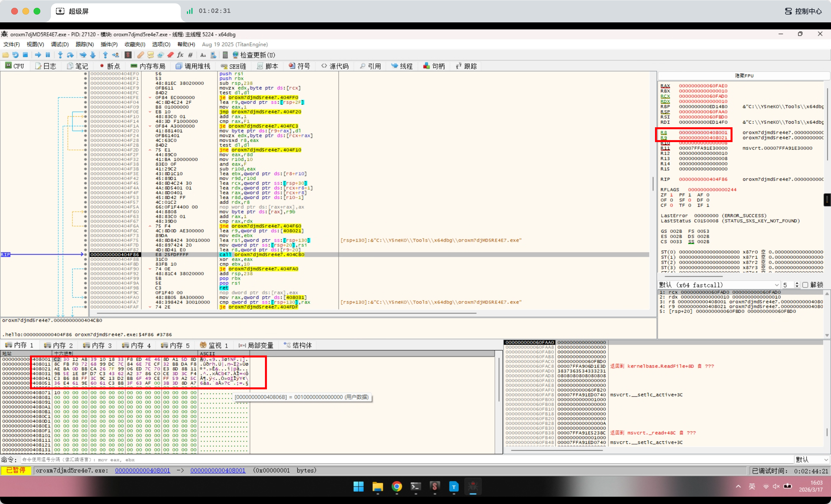Open the 调试(D) menu
The image size is (831, 504).
point(60,44)
